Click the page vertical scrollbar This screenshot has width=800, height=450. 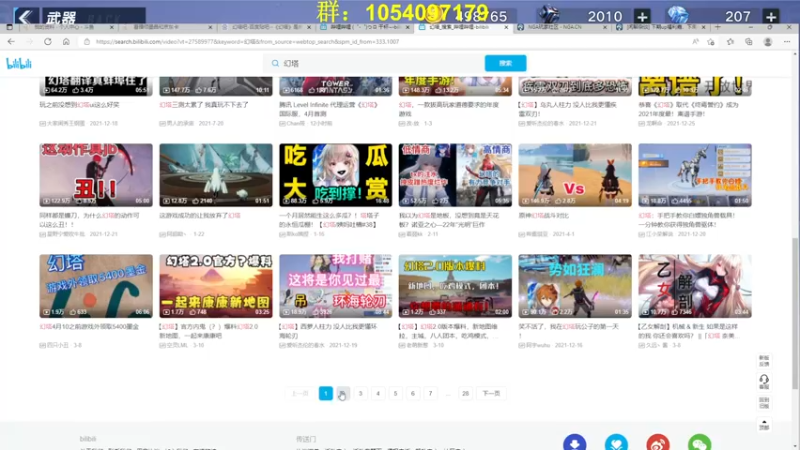(x=795, y=314)
